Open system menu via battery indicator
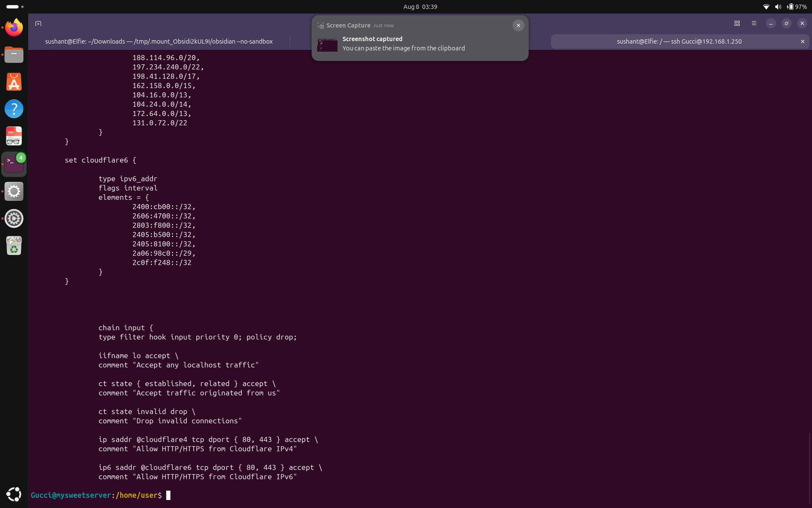The image size is (812, 508). pyautogui.click(x=796, y=7)
